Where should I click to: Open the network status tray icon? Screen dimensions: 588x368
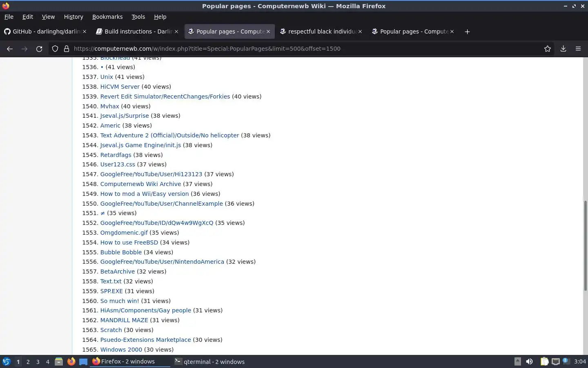556,361
